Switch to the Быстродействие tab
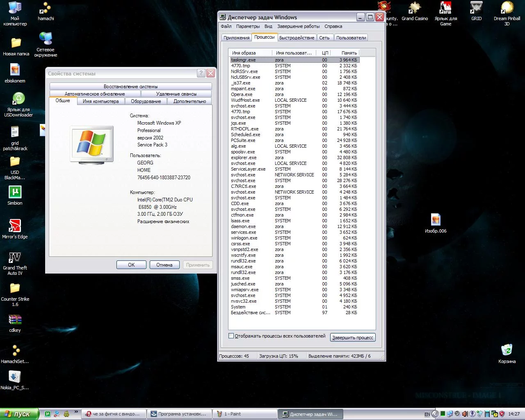525x420 pixels. (x=297, y=38)
